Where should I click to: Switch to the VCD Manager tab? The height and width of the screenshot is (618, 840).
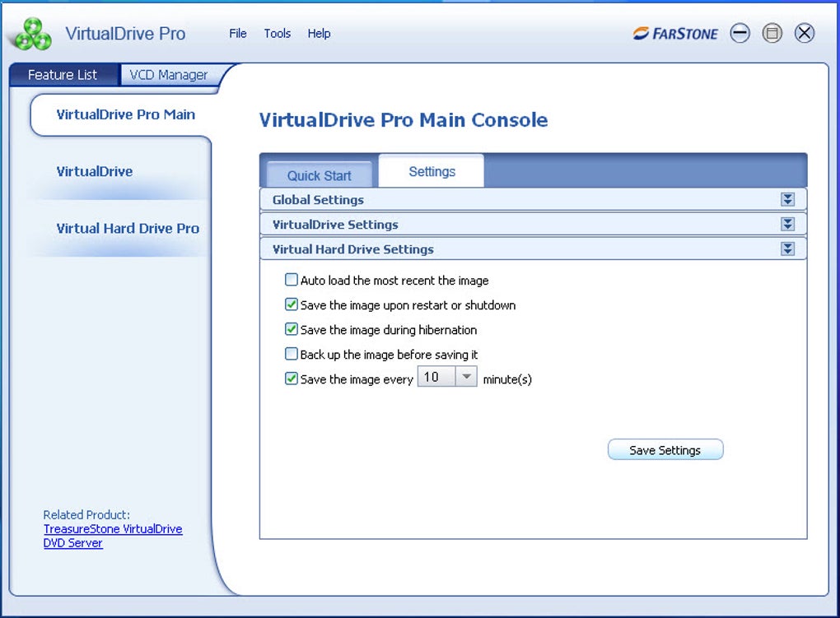[x=168, y=75]
